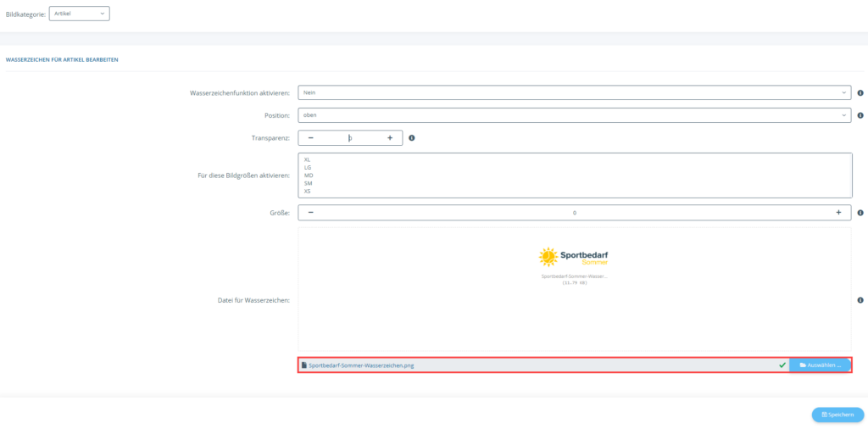Click file icon before Sportbedarf-Sommer-Wasserzeichen.png

coord(304,365)
